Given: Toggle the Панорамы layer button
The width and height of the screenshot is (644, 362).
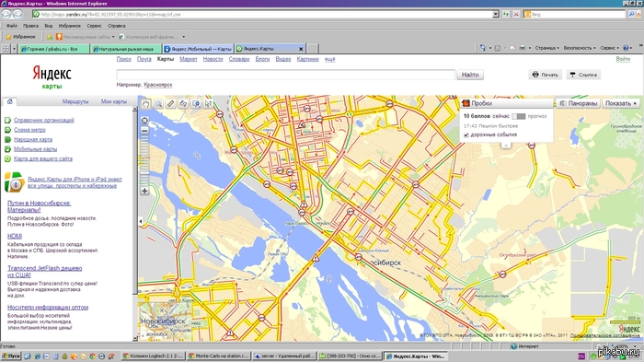Looking at the screenshot, I should pyautogui.click(x=579, y=103).
